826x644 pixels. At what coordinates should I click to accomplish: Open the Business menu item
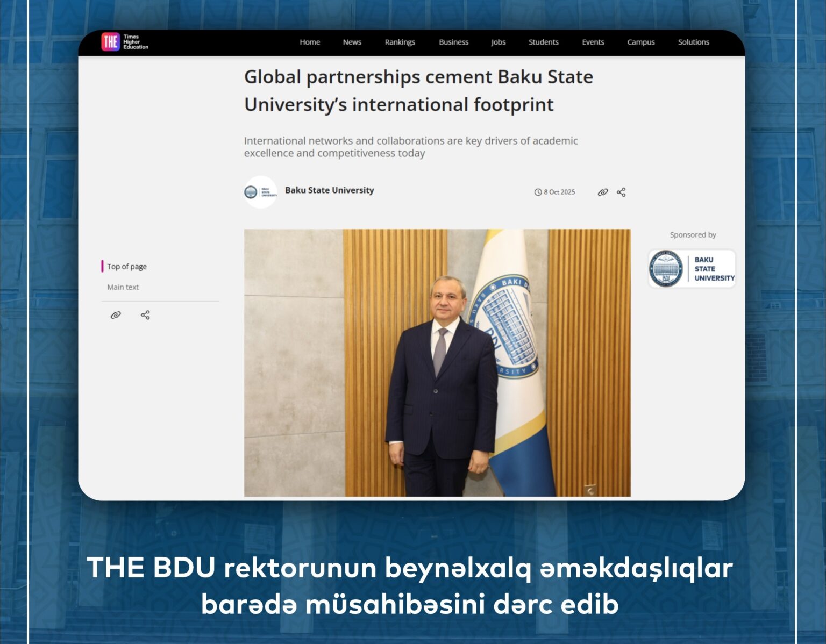454,42
